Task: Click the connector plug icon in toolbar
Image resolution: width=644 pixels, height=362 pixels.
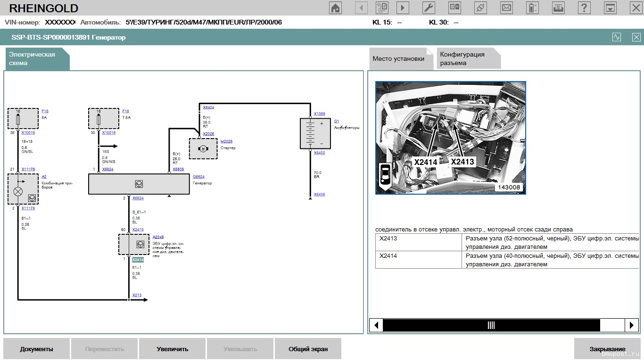Action: [480, 8]
